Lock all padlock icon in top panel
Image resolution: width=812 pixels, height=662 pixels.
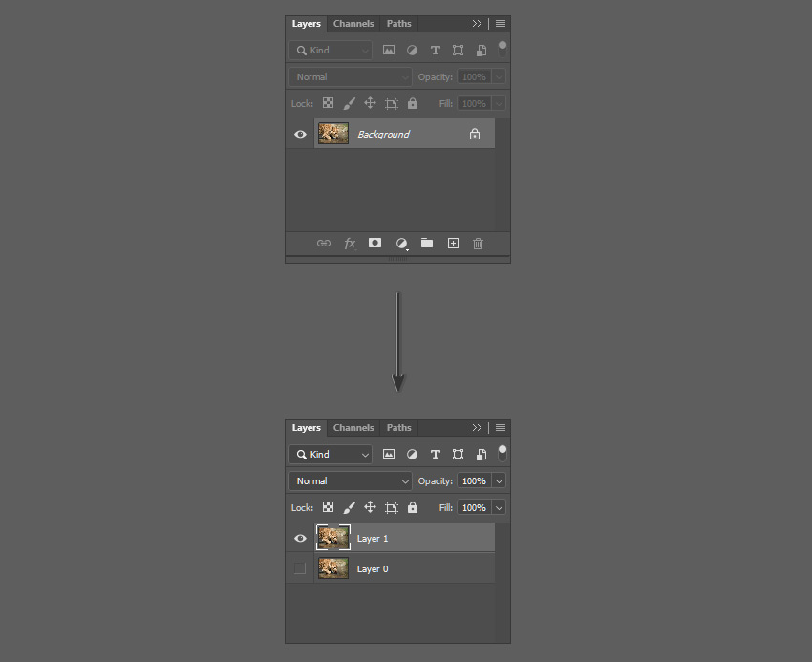pos(413,103)
